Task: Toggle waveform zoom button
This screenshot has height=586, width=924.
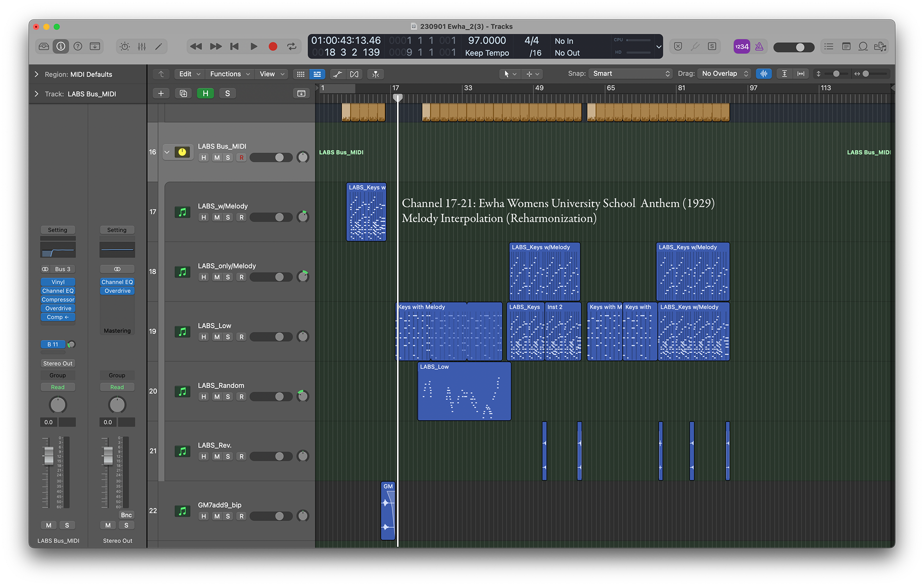Action: 763,74
